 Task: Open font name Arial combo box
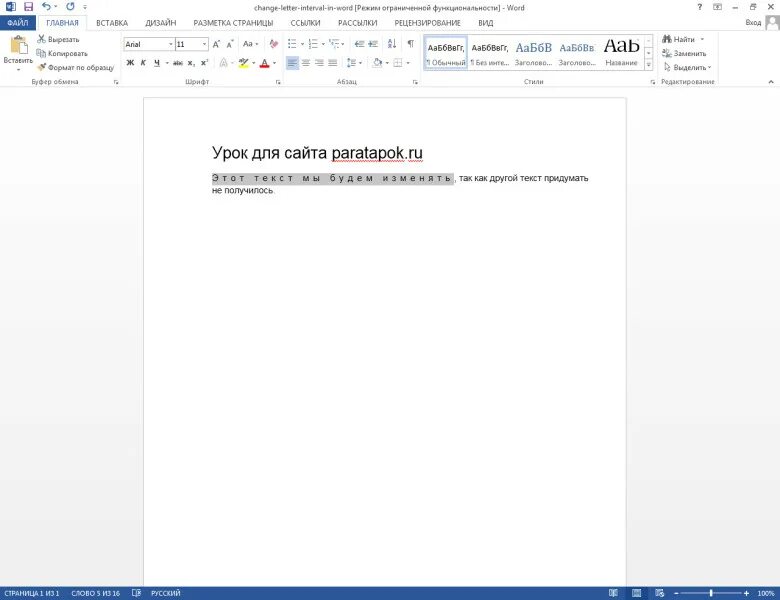point(148,44)
